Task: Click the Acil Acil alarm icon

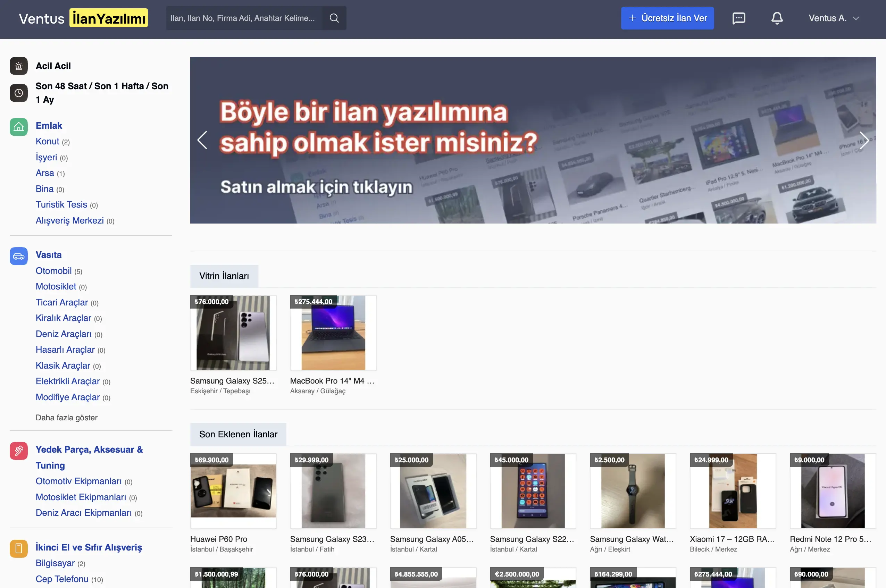Action: coord(19,66)
